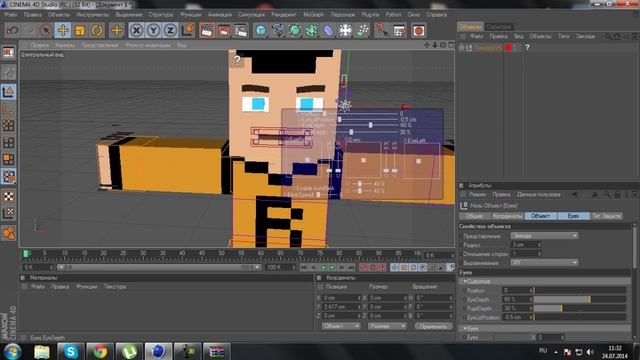Viewport: 640px width, 360px height.
Task: Toggle the Z axis lock
Action: point(170,31)
